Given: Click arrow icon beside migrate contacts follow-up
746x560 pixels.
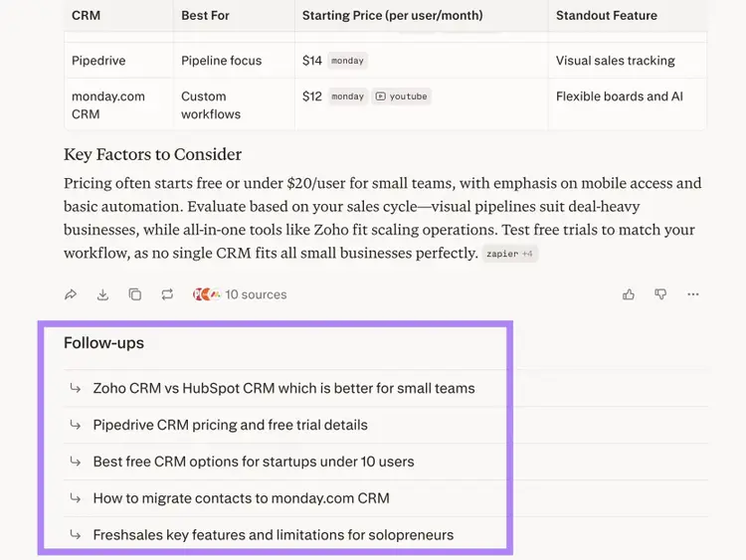Looking at the screenshot, I should tap(76, 497).
